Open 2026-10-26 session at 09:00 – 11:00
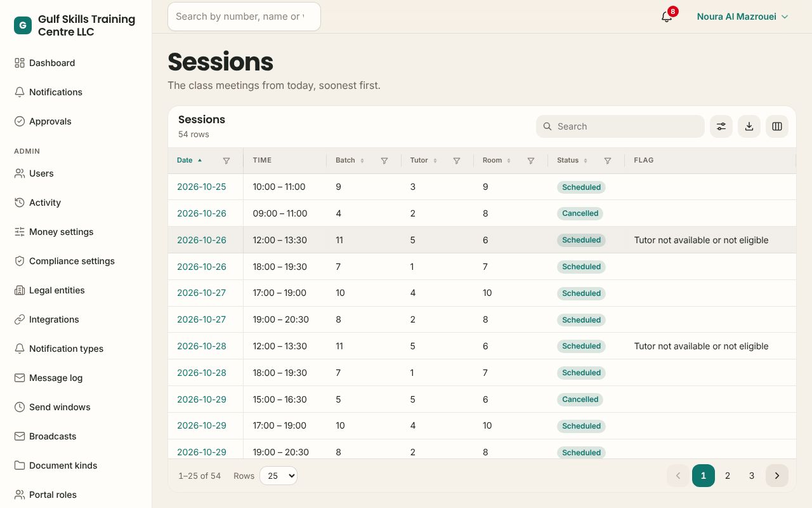 tap(202, 213)
